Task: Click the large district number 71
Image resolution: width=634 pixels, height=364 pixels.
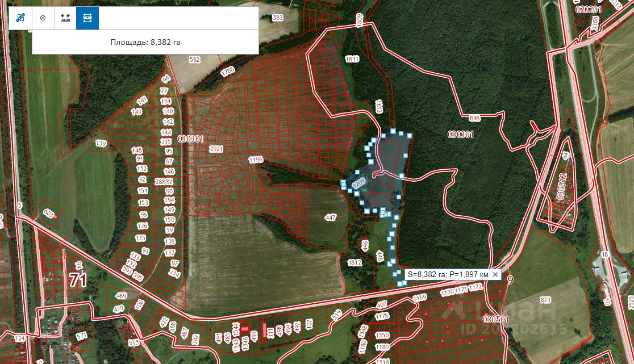Action: [78, 279]
